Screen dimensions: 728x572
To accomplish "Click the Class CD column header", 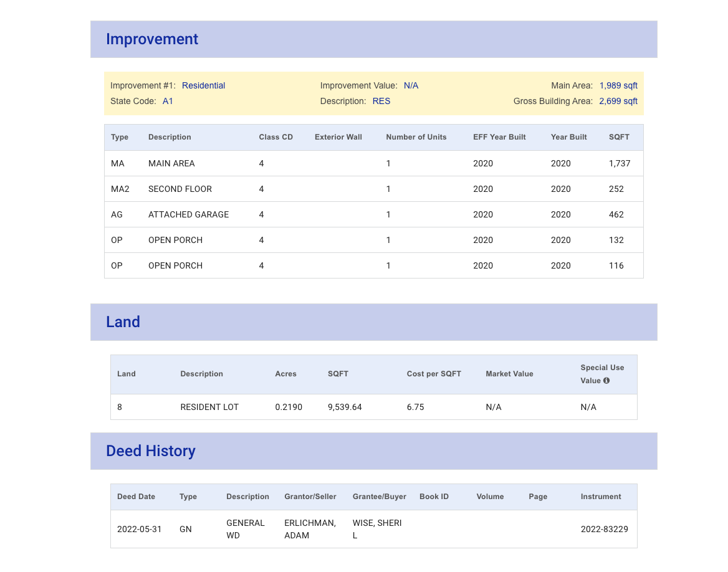I will 275,137.
